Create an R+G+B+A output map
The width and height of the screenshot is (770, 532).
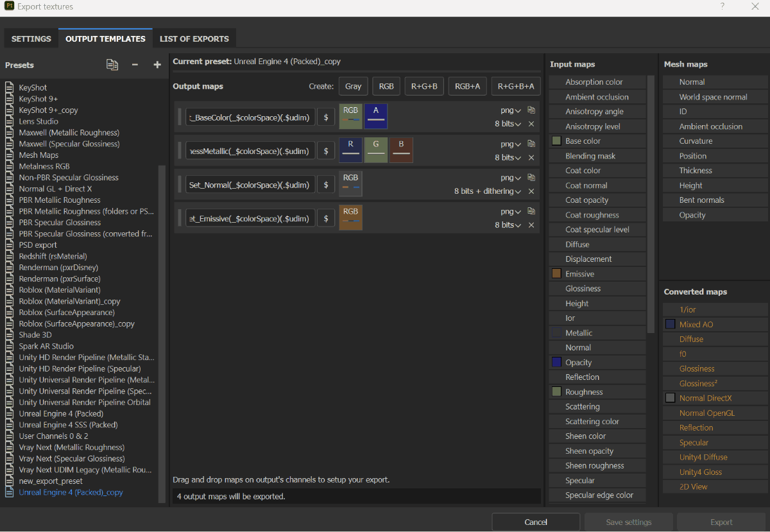[516, 86]
